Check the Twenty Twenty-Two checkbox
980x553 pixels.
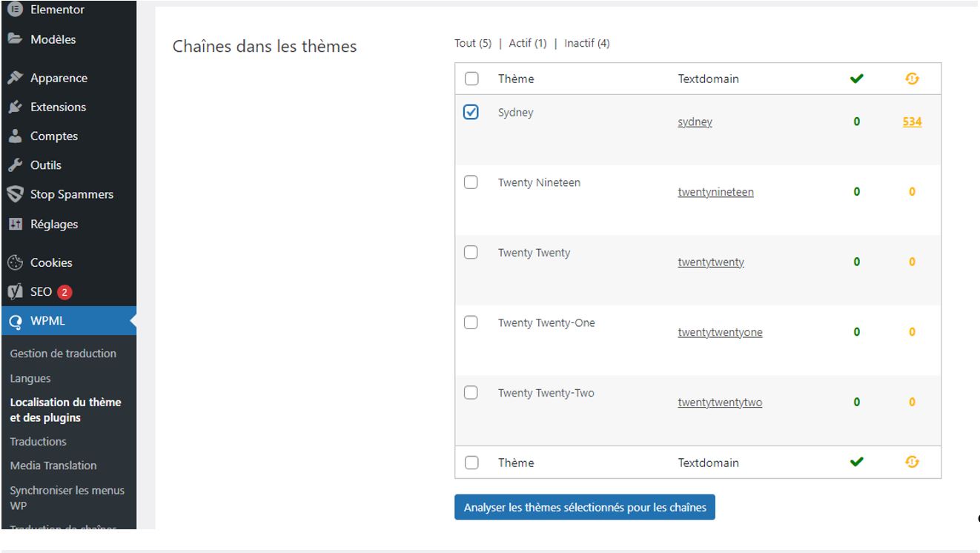coord(471,393)
